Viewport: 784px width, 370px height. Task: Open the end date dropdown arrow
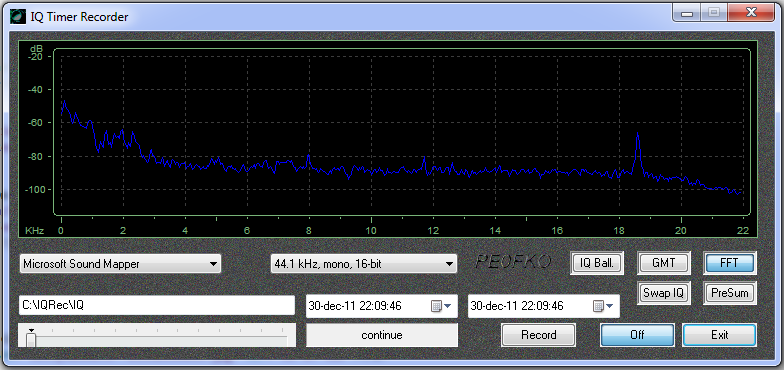click(610, 306)
